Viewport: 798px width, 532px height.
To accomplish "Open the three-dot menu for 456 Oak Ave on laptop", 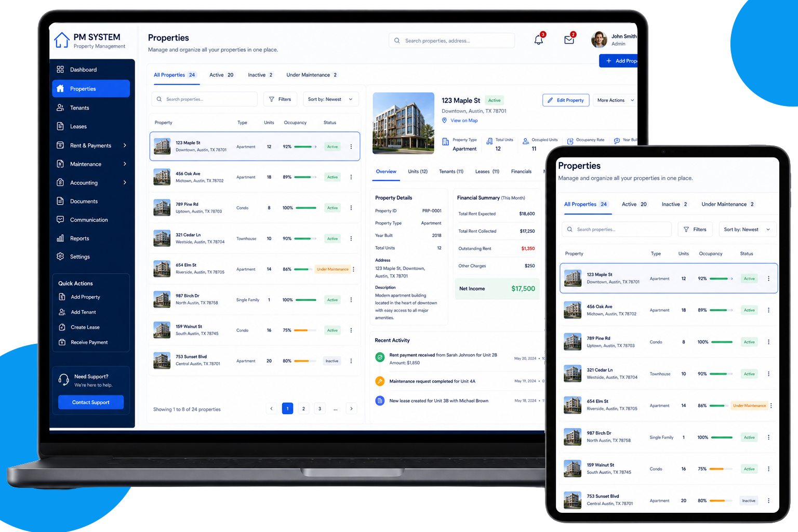I will (351, 177).
